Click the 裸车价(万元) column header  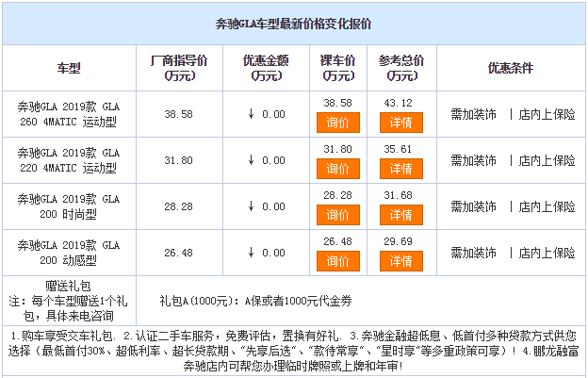338,68
